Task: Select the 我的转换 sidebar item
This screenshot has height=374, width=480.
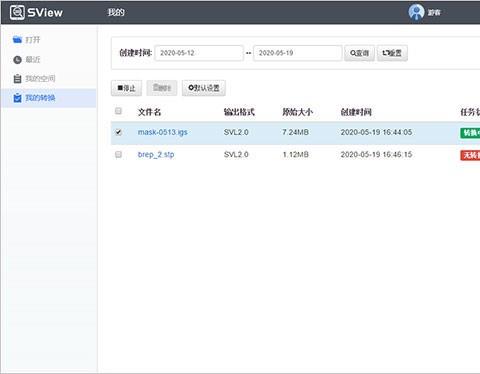Action: click(48, 98)
